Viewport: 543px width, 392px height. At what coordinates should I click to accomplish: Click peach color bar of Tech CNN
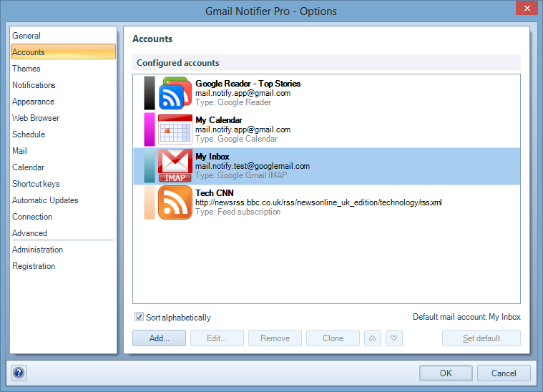(150, 202)
